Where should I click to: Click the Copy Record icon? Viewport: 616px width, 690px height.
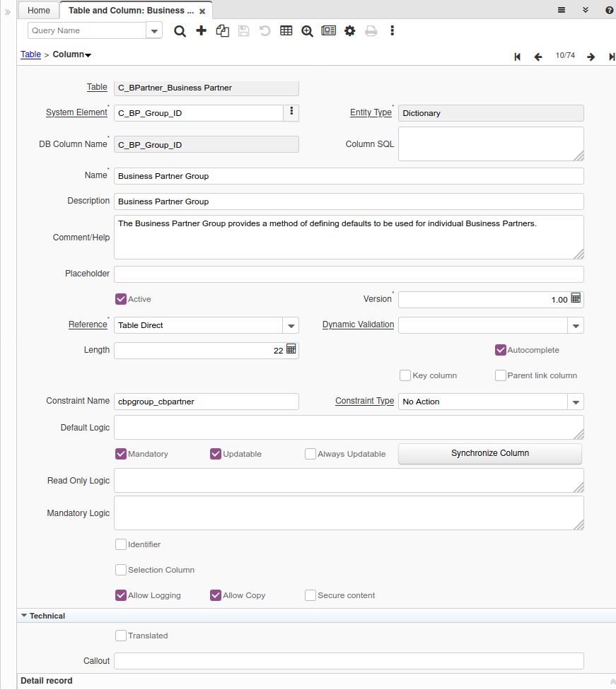tap(223, 31)
